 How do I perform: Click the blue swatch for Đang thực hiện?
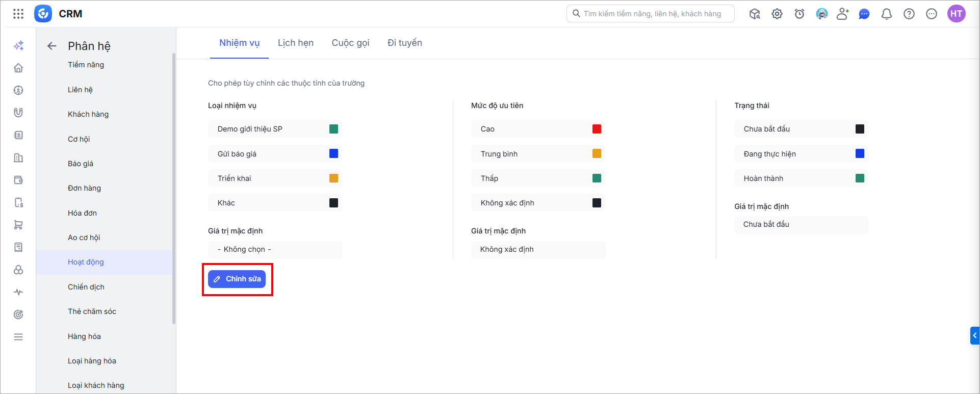tap(860, 153)
